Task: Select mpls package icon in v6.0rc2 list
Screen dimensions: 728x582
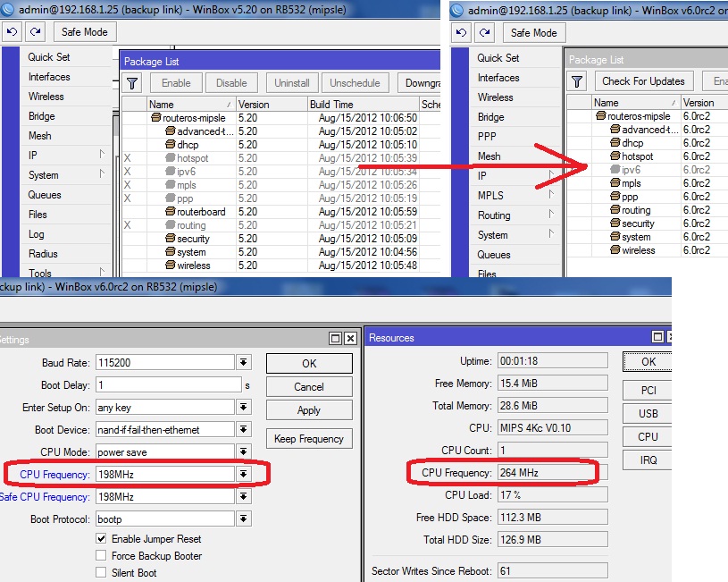Action: point(615,182)
